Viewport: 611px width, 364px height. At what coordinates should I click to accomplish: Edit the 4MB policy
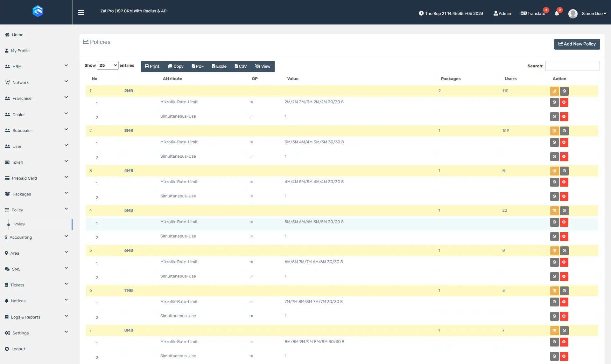point(554,171)
